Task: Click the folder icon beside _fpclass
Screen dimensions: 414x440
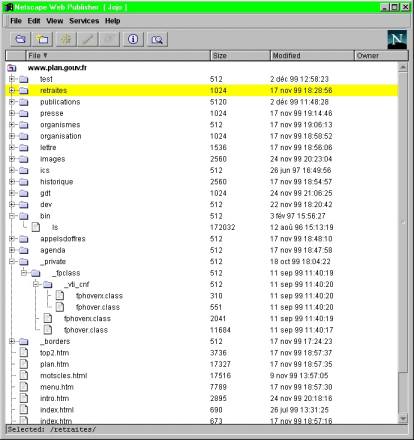Action: 36,273
